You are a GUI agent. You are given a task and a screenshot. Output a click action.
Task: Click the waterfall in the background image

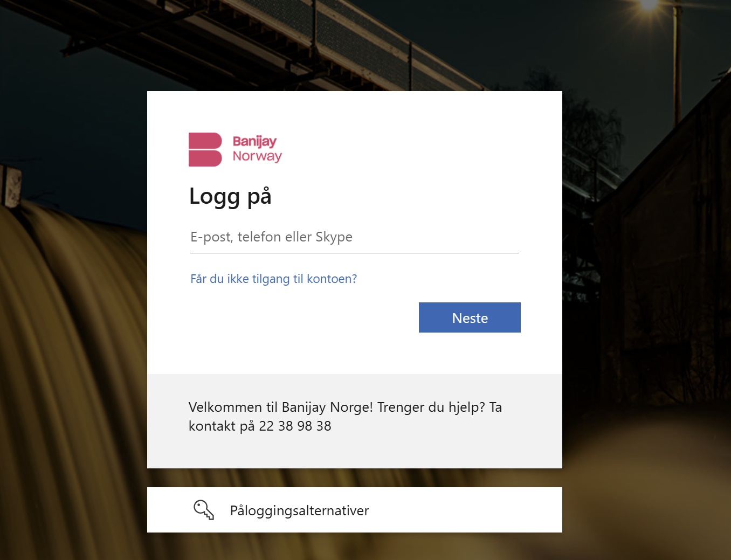click(x=70, y=377)
